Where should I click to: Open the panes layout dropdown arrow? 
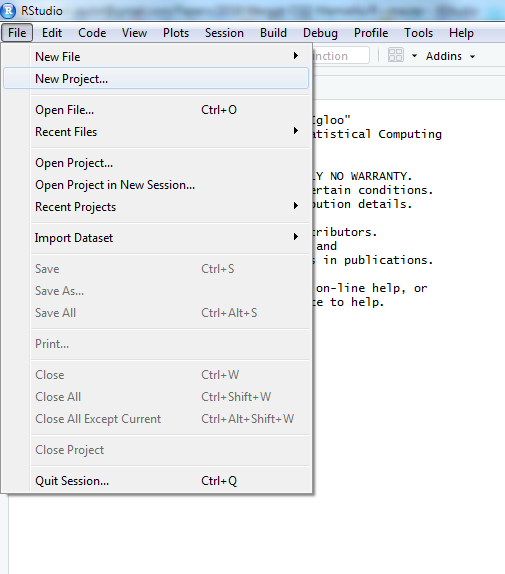(x=414, y=56)
